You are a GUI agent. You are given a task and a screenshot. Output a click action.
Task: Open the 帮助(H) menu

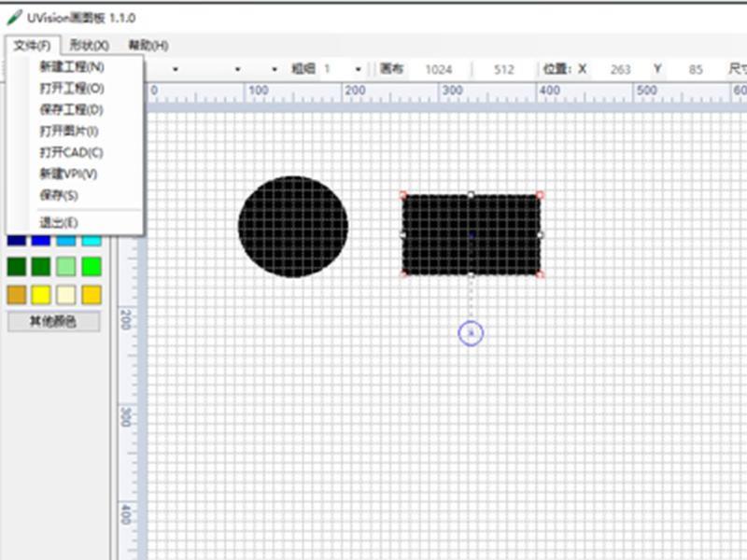[x=148, y=46]
